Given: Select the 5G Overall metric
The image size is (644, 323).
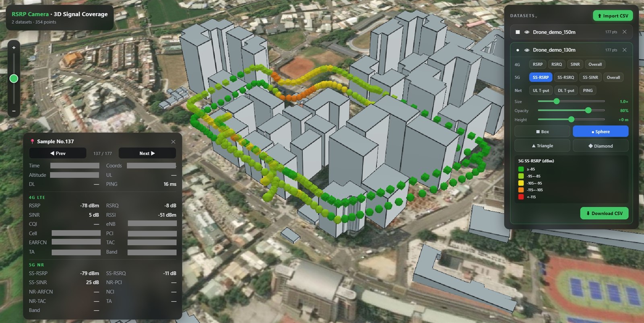Looking at the screenshot, I should (x=613, y=77).
